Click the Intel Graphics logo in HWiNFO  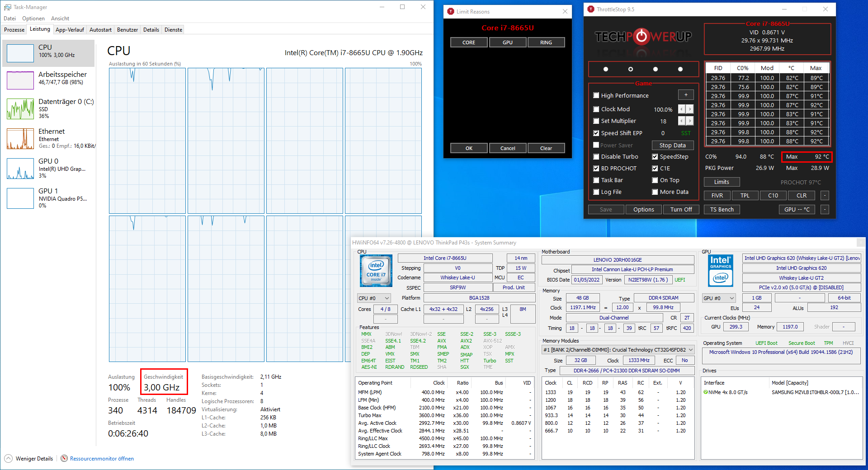[721, 271]
